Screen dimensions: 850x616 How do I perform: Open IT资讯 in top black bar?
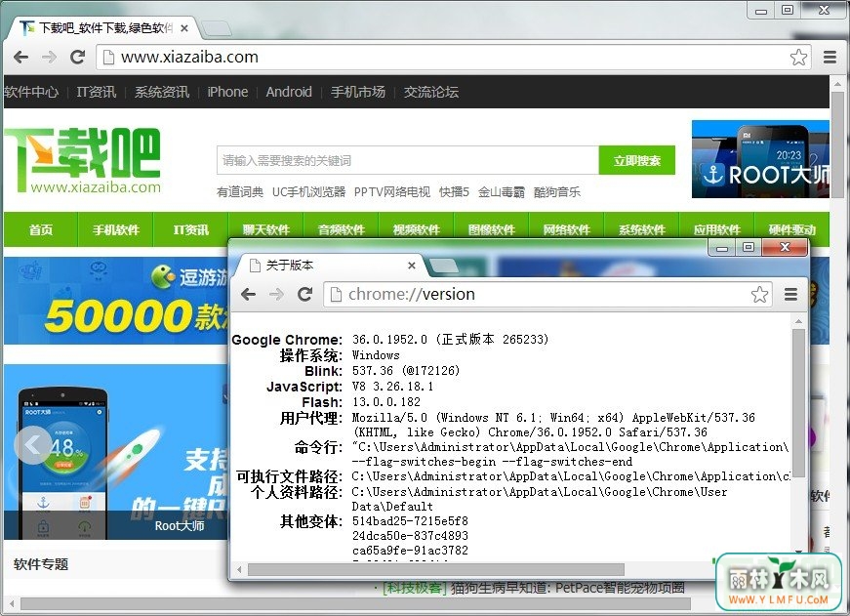97,92
